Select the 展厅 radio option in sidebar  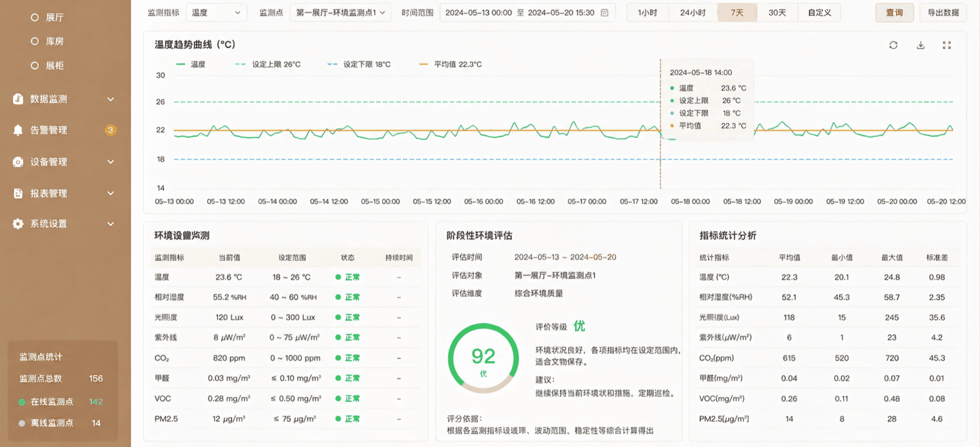[x=35, y=18]
